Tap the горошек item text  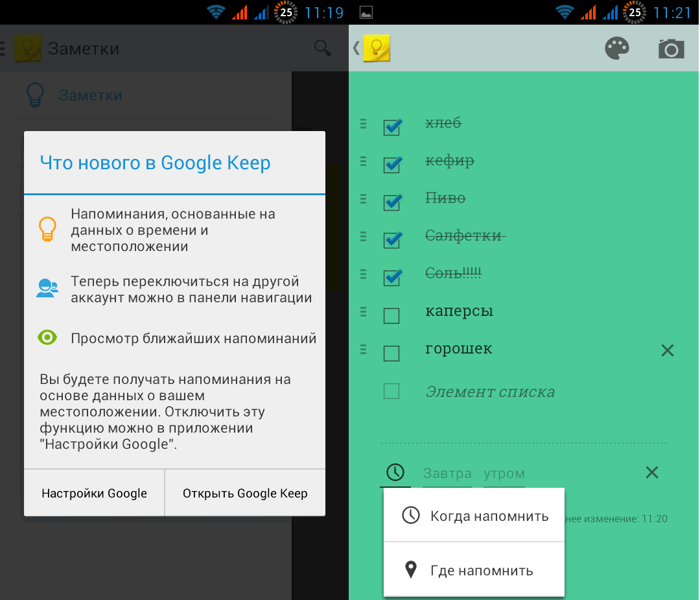(458, 348)
